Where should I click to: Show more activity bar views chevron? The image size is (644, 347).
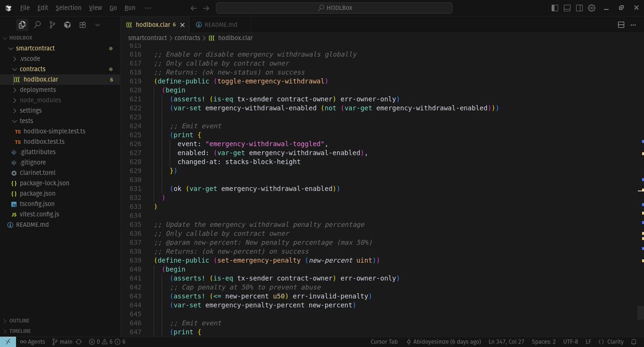[x=98, y=25]
